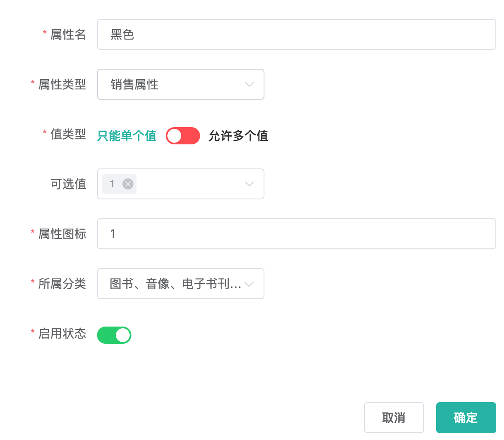Image resolution: width=504 pixels, height=440 pixels.
Task: Click the 属性图标 input containing 1
Action: coord(296,233)
